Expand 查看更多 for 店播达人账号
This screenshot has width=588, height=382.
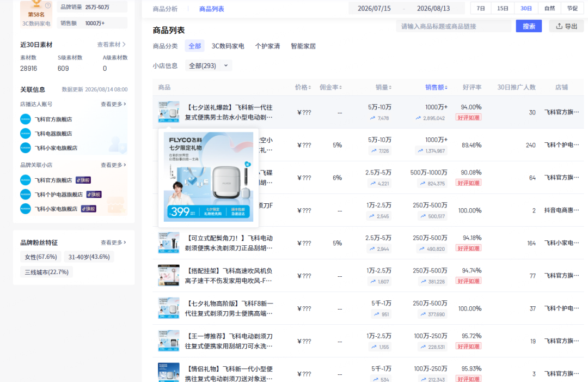click(113, 104)
